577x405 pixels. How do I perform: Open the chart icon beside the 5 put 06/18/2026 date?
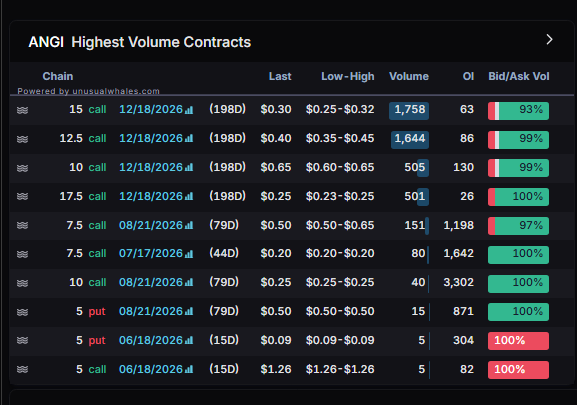(x=189, y=341)
